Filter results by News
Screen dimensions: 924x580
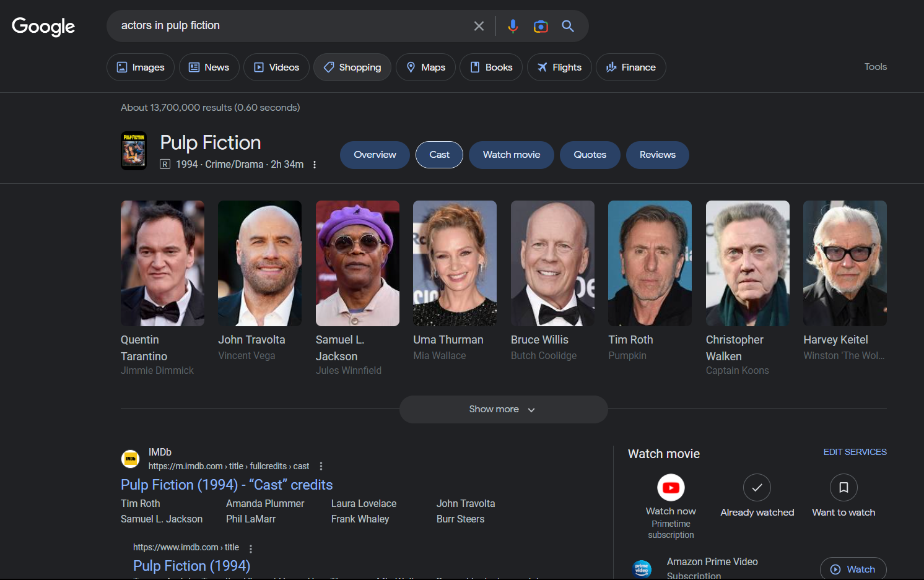click(209, 67)
